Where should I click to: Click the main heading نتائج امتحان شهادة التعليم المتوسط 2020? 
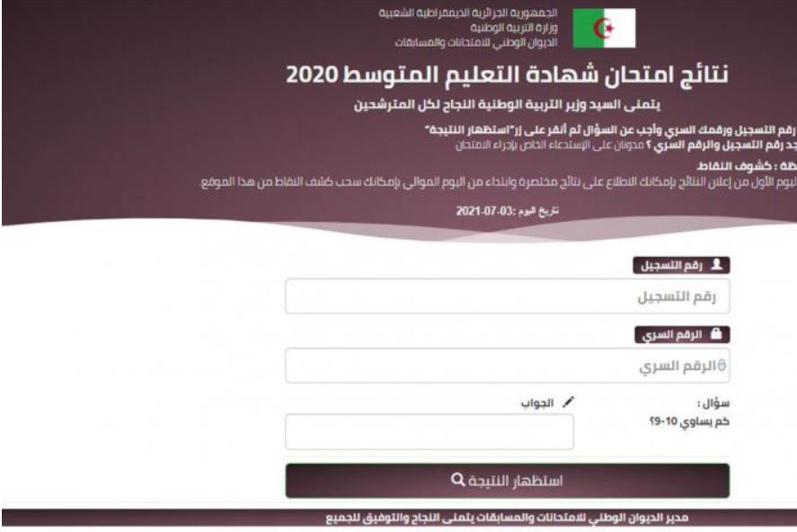click(508, 75)
